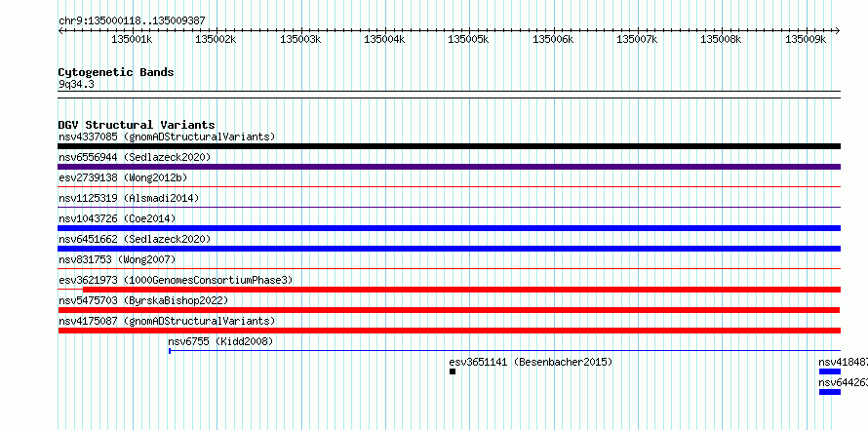Click the ruler's left end arrow

[60, 31]
